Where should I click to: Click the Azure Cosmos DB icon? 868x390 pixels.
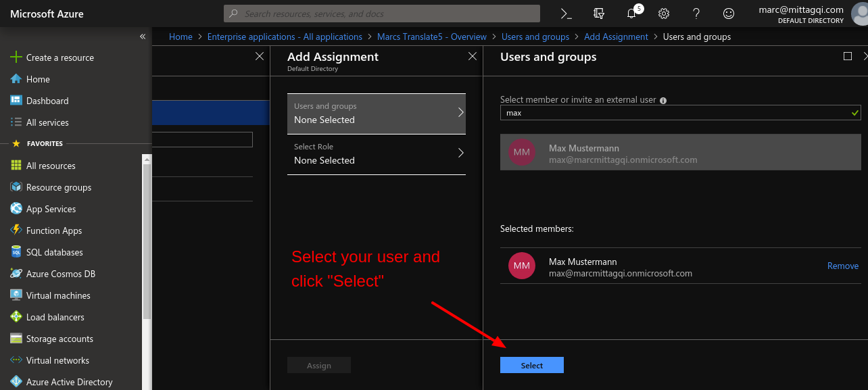pos(16,274)
